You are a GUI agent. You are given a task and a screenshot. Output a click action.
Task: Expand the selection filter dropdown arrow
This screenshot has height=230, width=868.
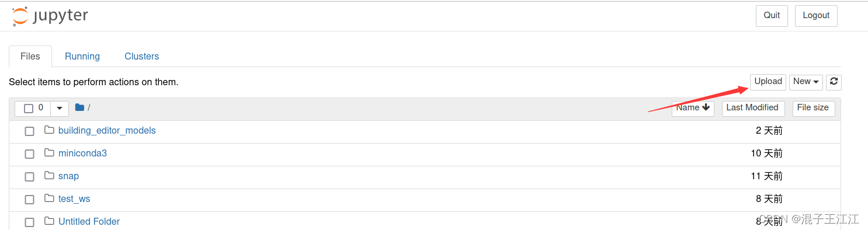pyautogui.click(x=60, y=109)
